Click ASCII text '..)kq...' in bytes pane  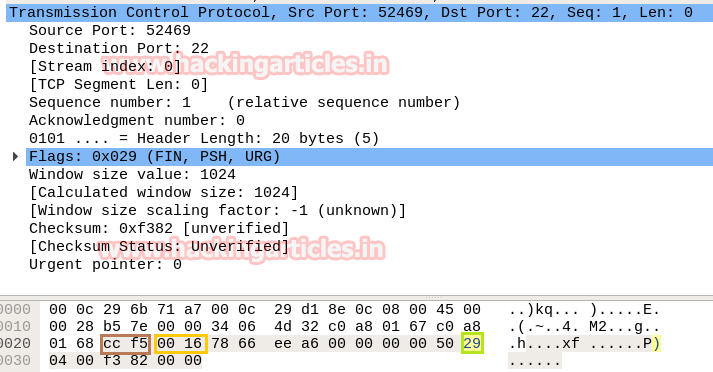point(544,310)
